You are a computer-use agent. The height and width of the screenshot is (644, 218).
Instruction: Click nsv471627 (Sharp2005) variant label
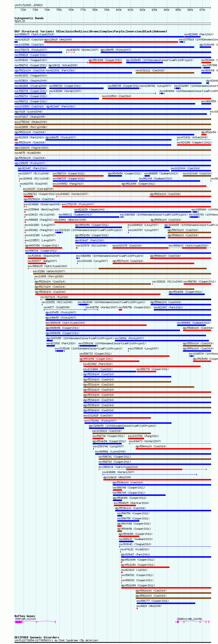[x=30, y=117]
